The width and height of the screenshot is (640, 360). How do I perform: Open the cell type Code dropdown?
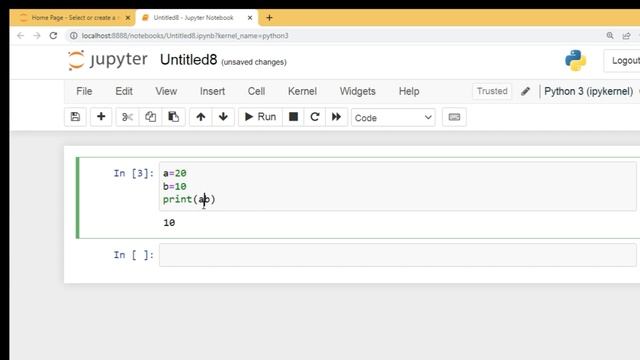coord(393,118)
